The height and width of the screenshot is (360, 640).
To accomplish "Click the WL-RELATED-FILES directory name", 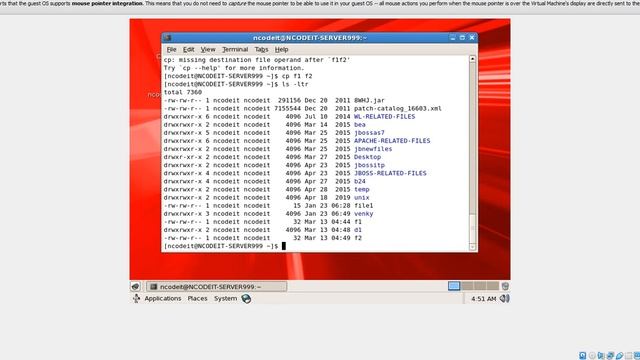I will (x=384, y=117).
